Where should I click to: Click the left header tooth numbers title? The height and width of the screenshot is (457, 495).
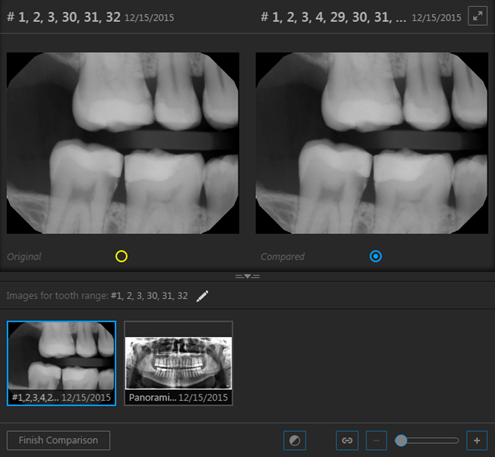64,17
